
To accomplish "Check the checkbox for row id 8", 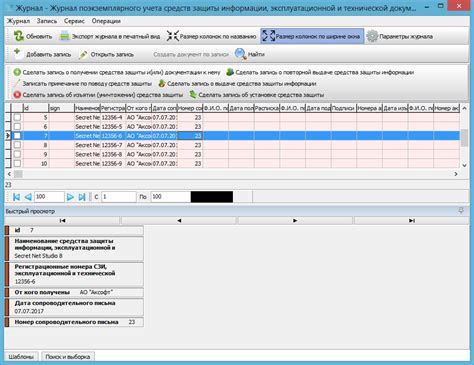I will tap(17, 145).
